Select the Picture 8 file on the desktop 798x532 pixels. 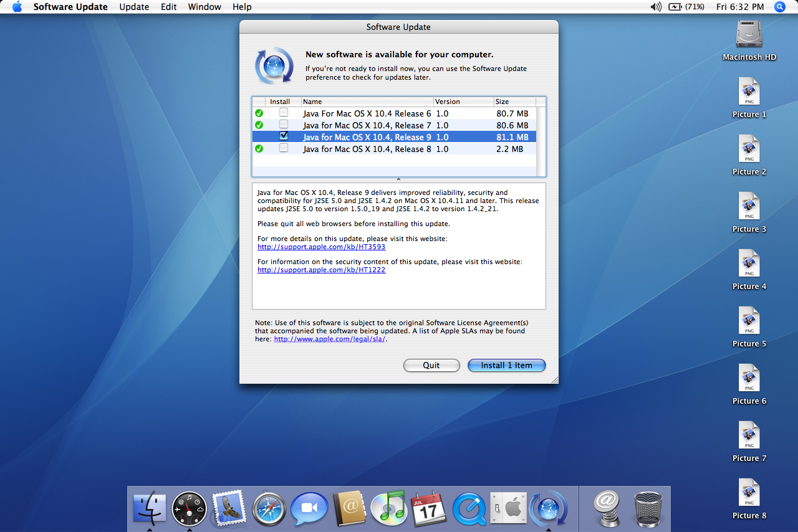[x=749, y=499]
